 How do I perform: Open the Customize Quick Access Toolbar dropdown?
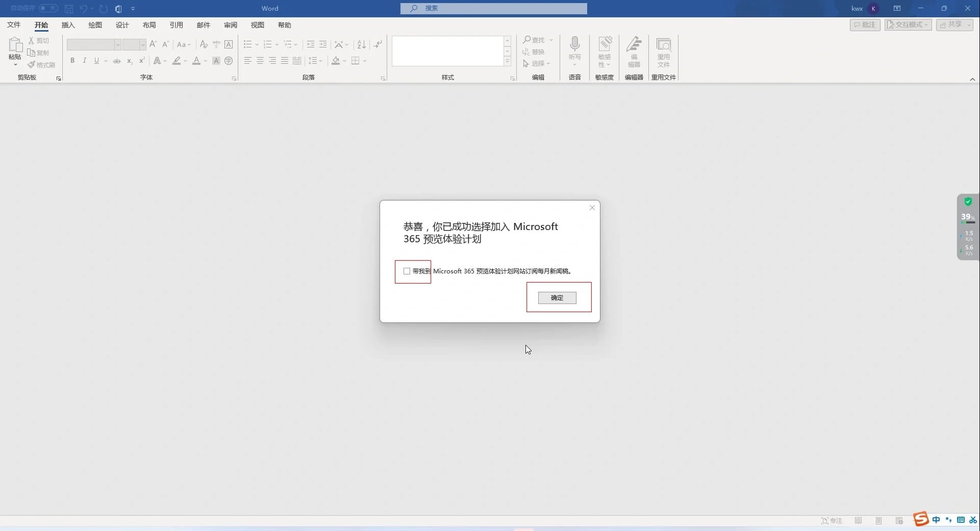pyautogui.click(x=133, y=9)
